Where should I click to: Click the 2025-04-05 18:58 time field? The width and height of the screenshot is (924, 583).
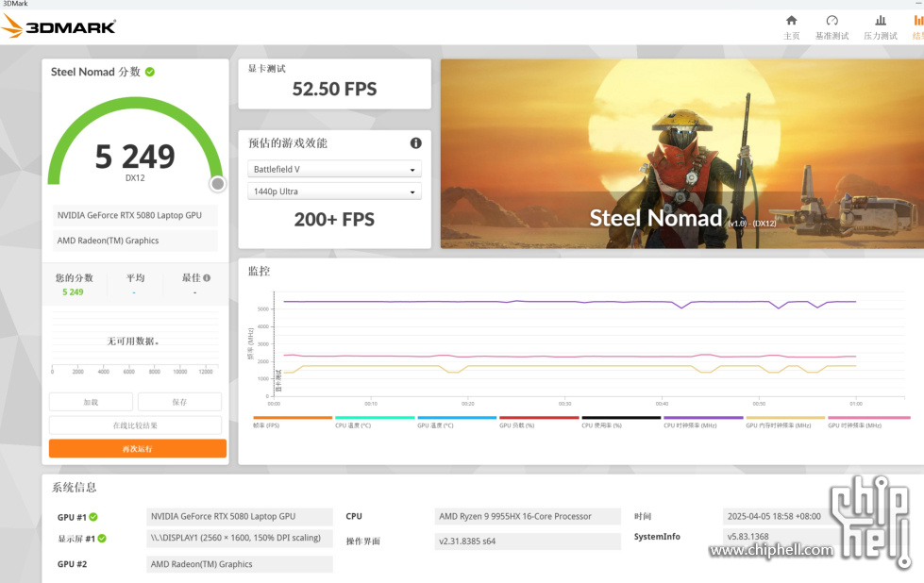778,516
